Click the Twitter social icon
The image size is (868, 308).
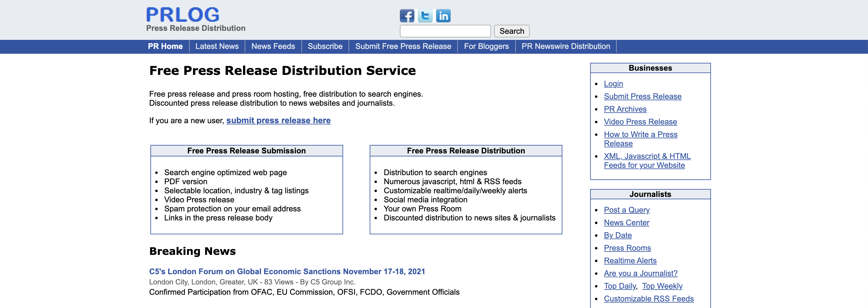(425, 15)
